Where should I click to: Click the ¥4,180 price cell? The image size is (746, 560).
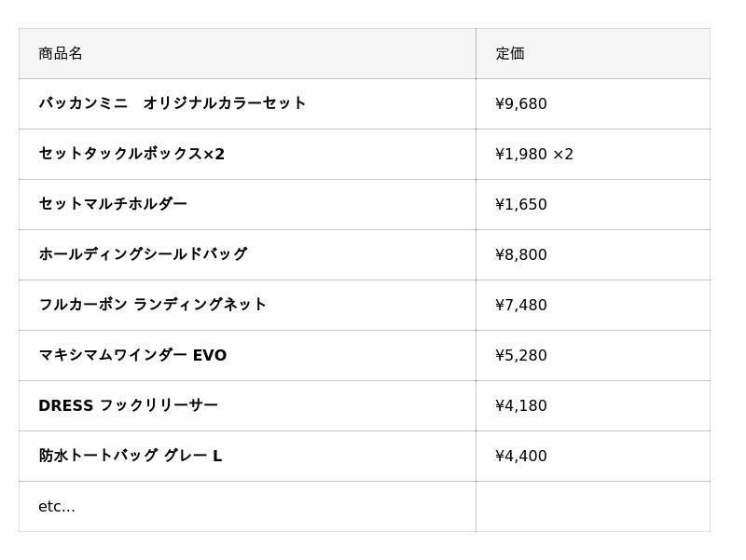(x=521, y=406)
